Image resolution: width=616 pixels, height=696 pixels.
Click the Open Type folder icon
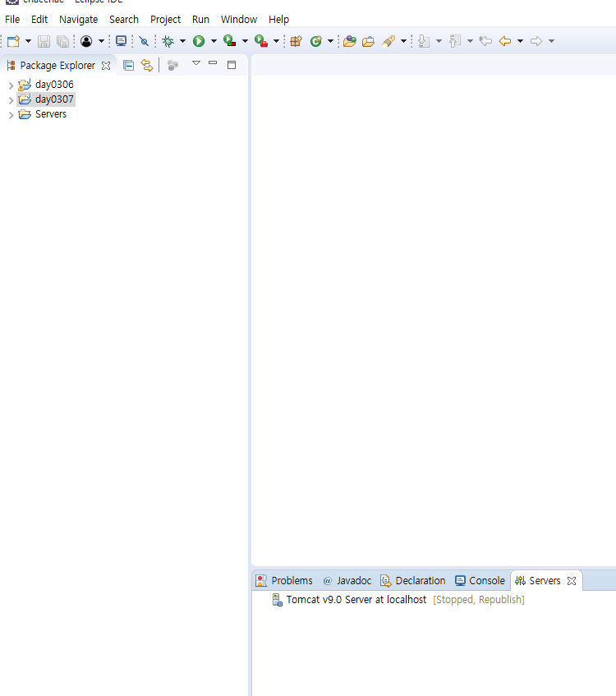click(350, 41)
